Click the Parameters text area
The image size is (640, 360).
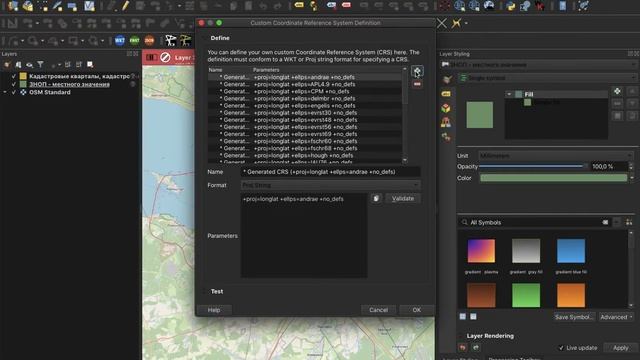[304, 236]
